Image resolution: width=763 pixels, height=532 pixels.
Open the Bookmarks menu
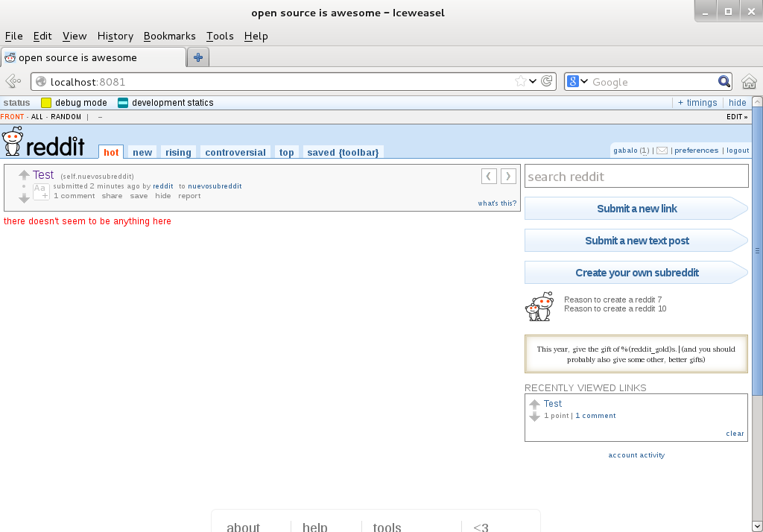tap(169, 36)
